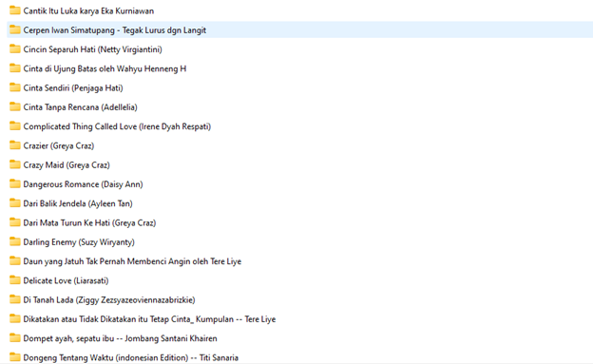The image size is (593, 364).
Task: Click folder icon beside Dari Balik Jendela
Action: [15, 203]
